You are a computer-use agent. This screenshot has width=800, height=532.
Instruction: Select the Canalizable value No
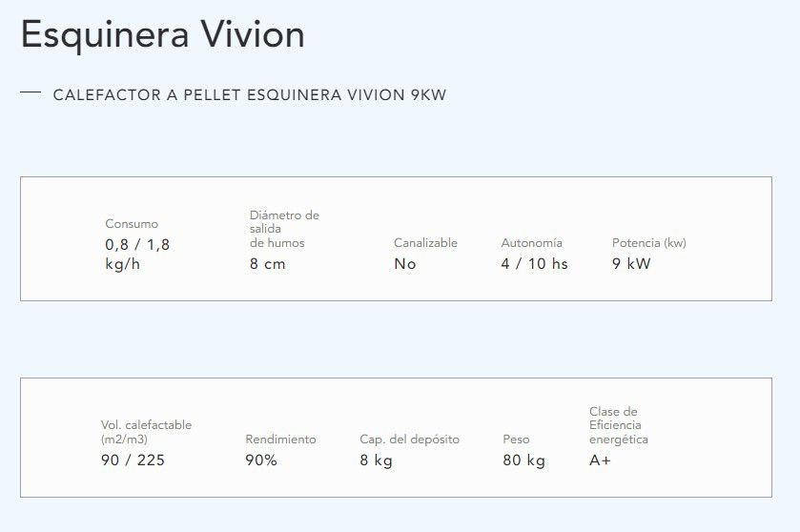pyautogui.click(x=405, y=264)
